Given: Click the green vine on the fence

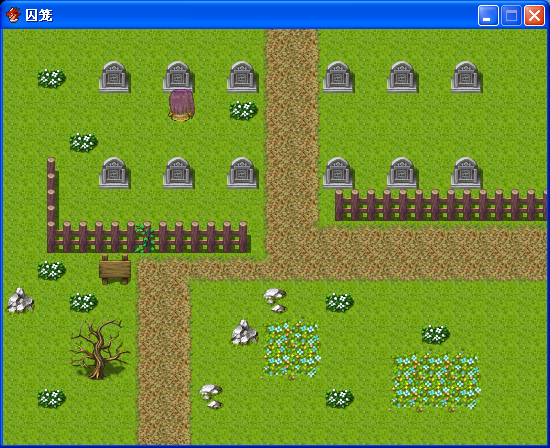Looking at the screenshot, I should (145, 238).
